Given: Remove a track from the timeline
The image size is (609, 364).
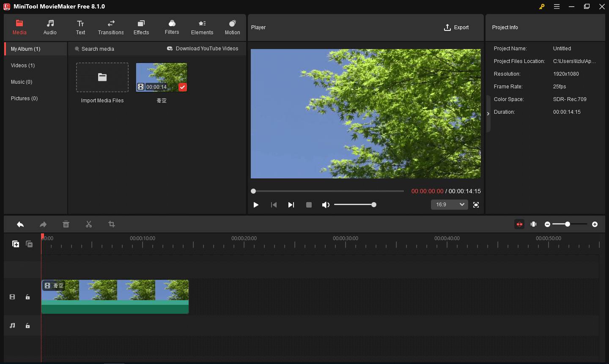Looking at the screenshot, I should 29,244.
